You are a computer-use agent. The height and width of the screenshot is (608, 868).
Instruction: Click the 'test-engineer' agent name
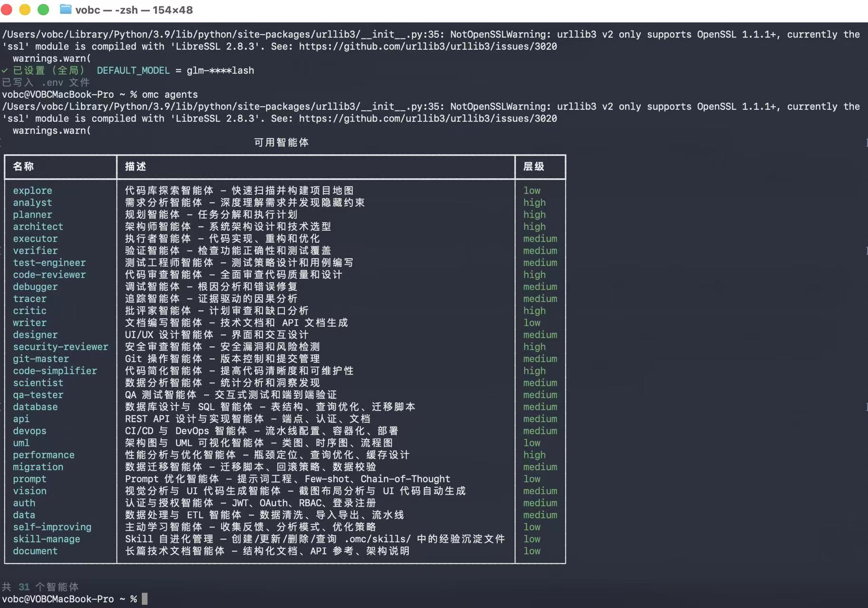coord(49,263)
